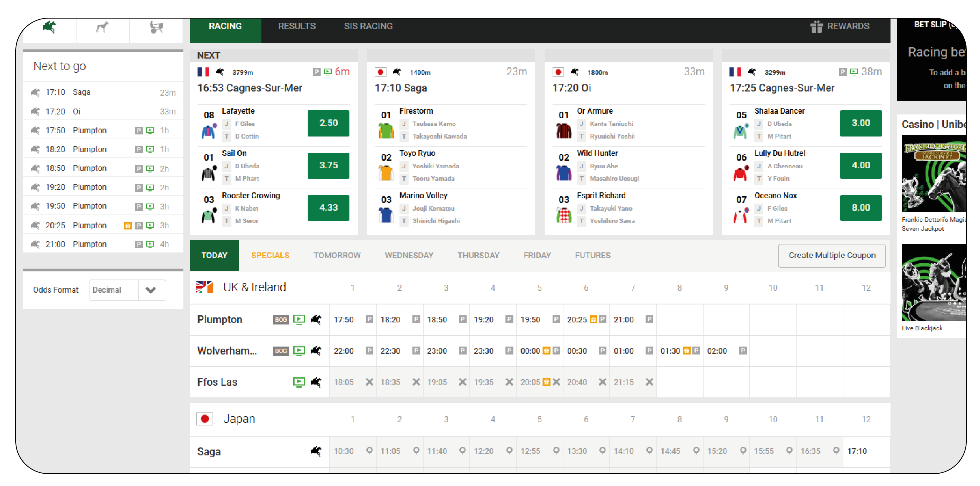Open Plumpton 19:20 race in table
The height and width of the screenshot is (486, 980).
[x=493, y=319]
